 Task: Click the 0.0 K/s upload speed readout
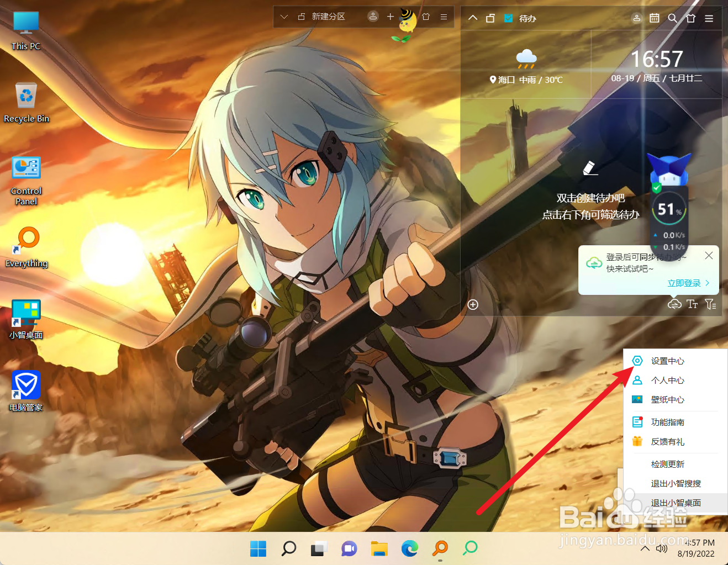pyautogui.click(x=670, y=235)
